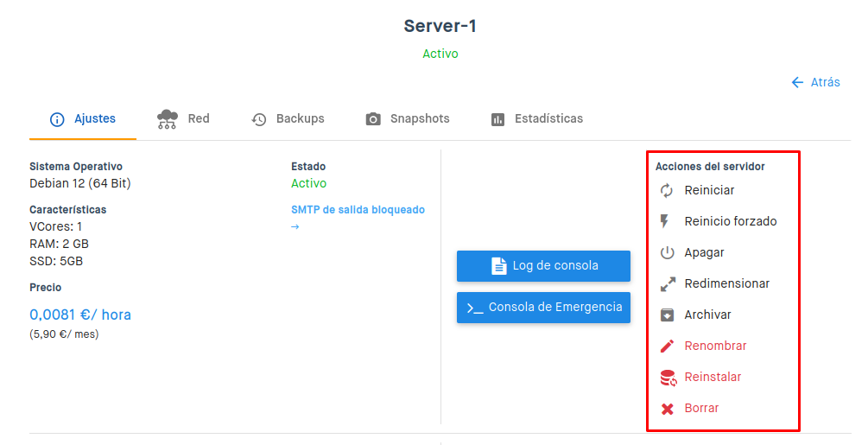The image size is (868, 445).
Task: Click the Borrar red X icon
Action: (x=667, y=409)
